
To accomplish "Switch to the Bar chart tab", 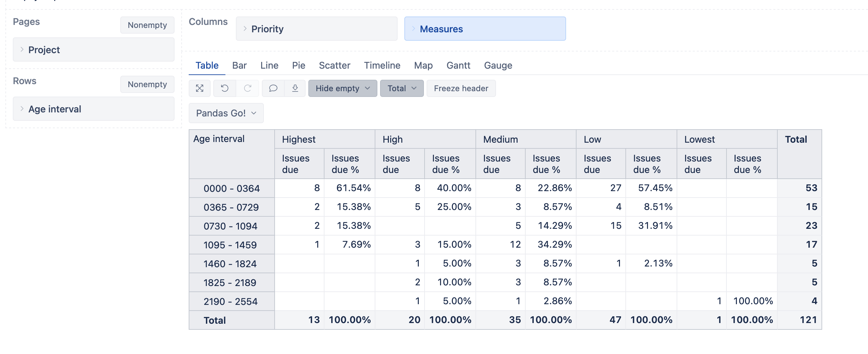I will point(239,65).
